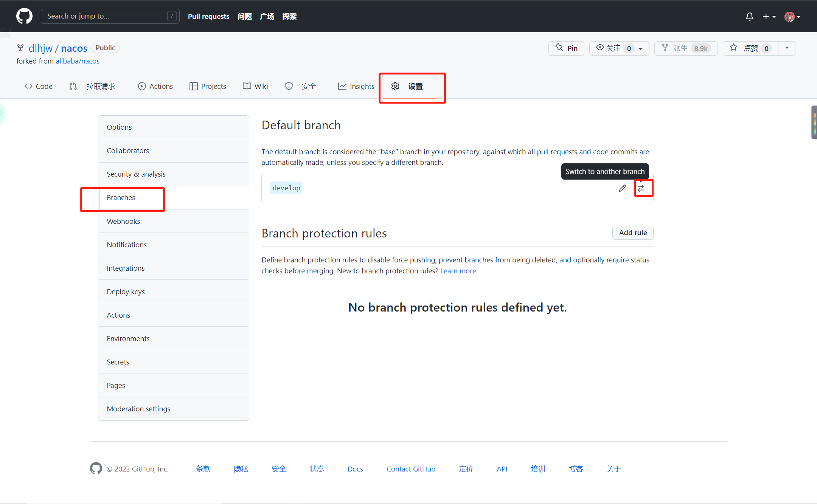This screenshot has height=504, width=817.
Task: Open Actions in settings sidebar
Action: 174,315
